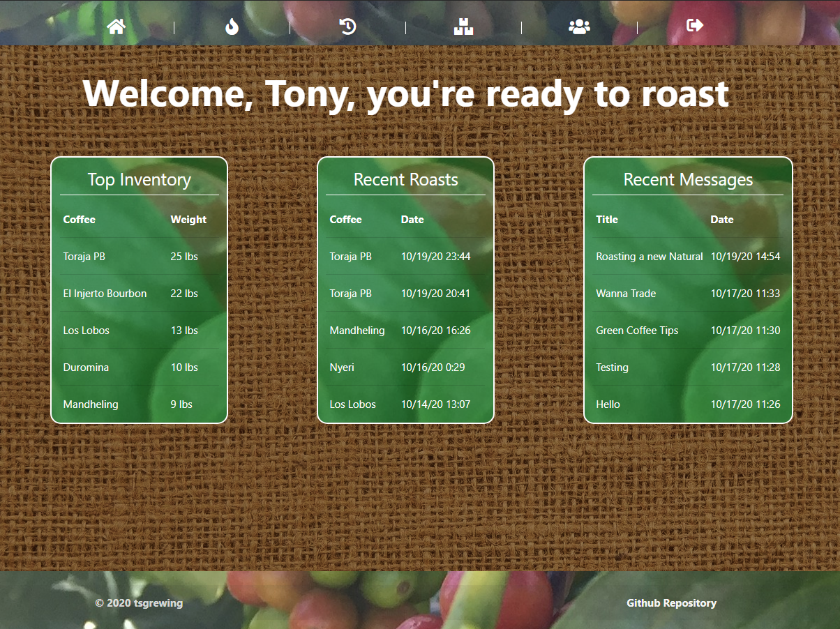This screenshot has width=840, height=629.
Task: Click the Weight column header
Action: (x=188, y=220)
